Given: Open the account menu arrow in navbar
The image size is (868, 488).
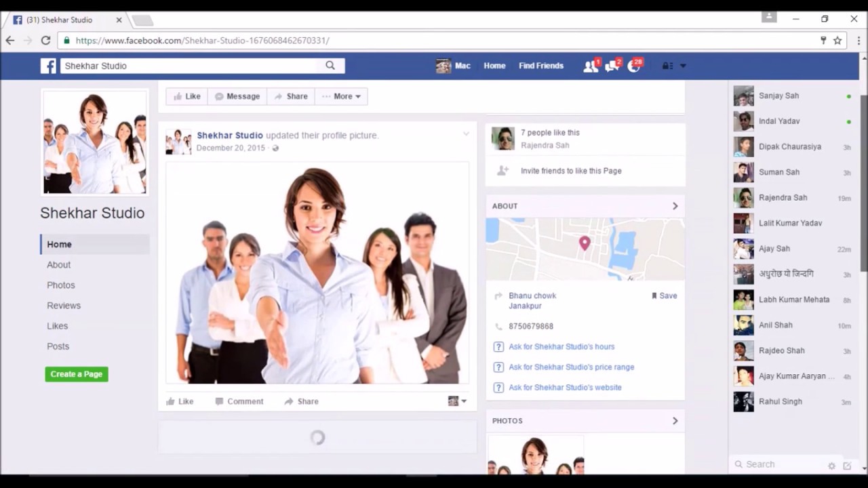Looking at the screenshot, I should click(683, 66).
